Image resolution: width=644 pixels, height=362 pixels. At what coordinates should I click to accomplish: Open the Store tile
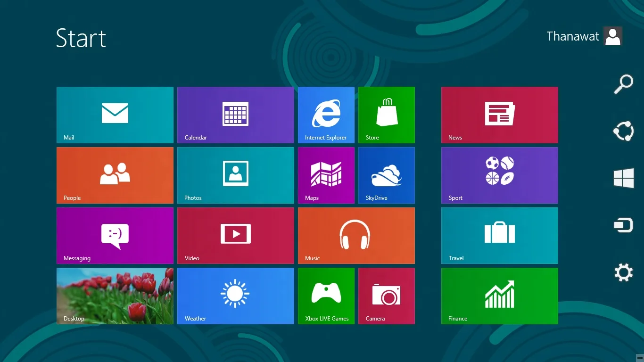(x=387, y=115)
